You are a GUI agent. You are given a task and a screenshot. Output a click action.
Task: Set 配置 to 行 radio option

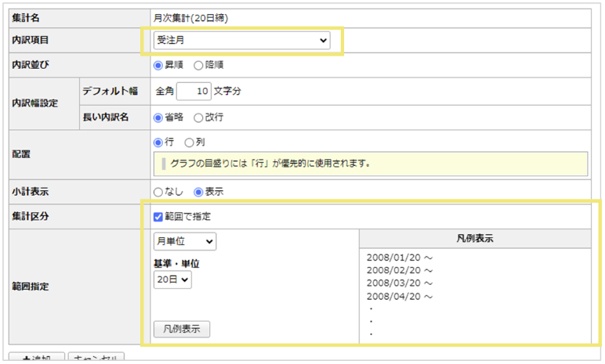(x=158, y=142)
